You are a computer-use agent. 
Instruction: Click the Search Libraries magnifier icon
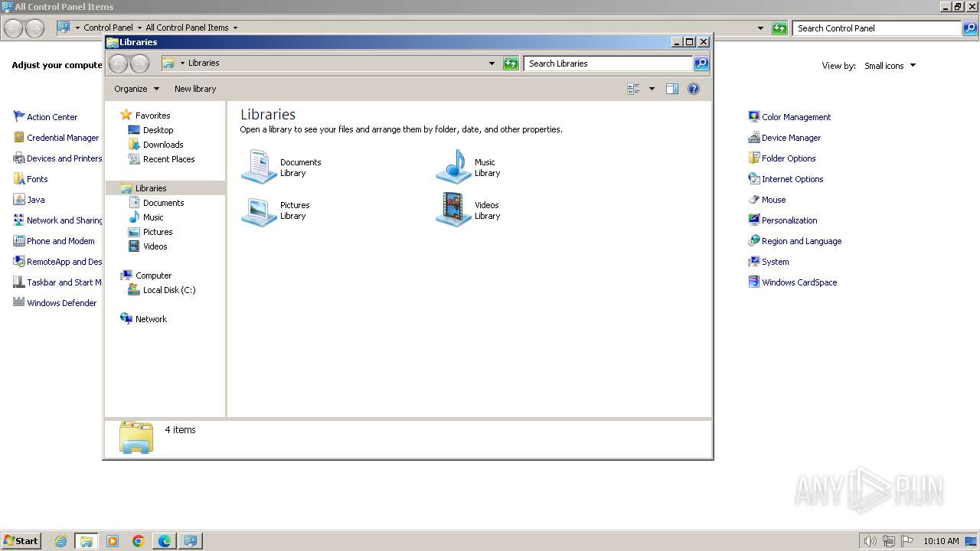(x=701, y=64)
